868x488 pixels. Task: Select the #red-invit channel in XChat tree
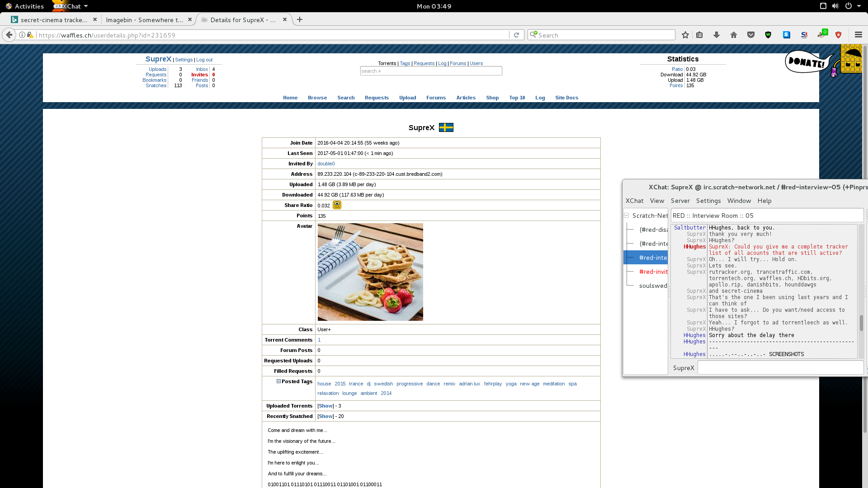[653, 272]
